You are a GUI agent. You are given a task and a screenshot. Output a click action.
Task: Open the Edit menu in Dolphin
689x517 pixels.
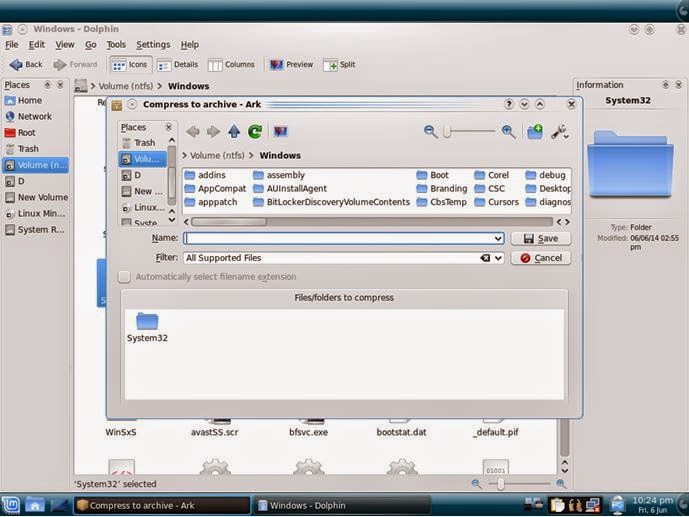tap(36, 45)
